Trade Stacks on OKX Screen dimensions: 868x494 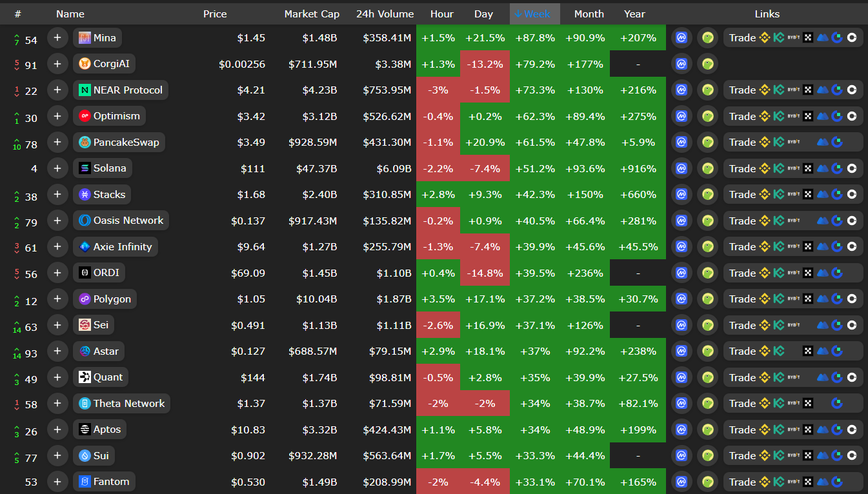point(808,194)
